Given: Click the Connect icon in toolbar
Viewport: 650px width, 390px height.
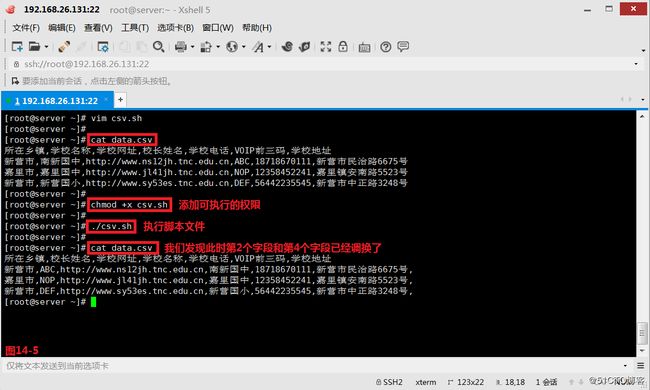Looking at the screenshot, I should [64, 46].
